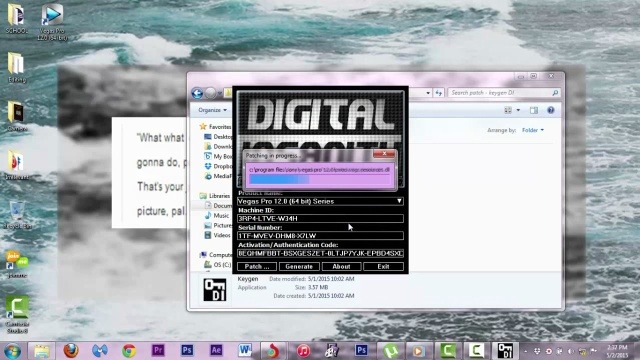Viewport: 640px width, 360px height.
Task: Open the SCHOOL desktop folder icon
Action: coord(16,18)
